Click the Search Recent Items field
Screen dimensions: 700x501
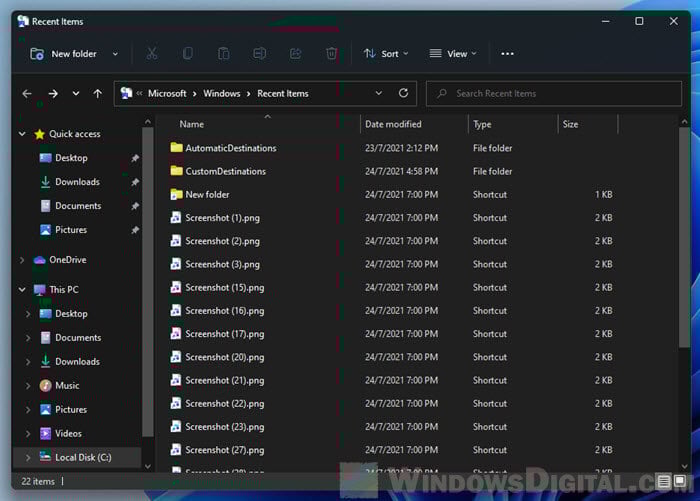point(554,93)
